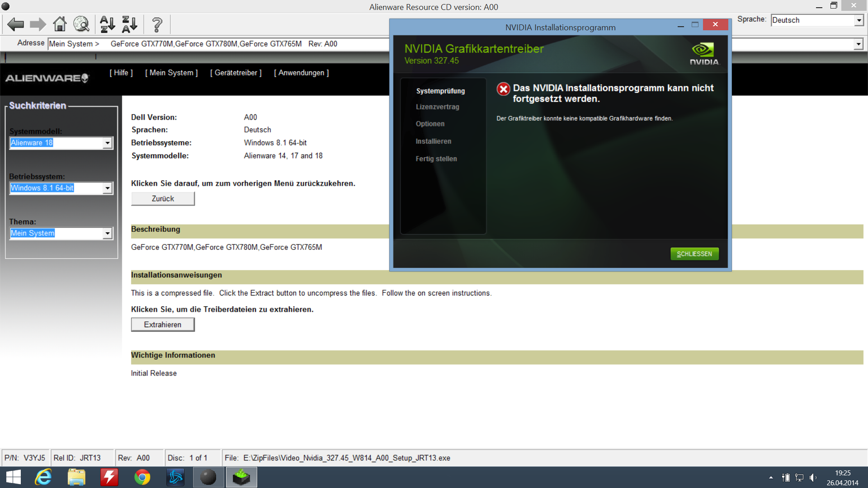
Task: Open the [ Mein System ] menu
Action: coord(171,73)
